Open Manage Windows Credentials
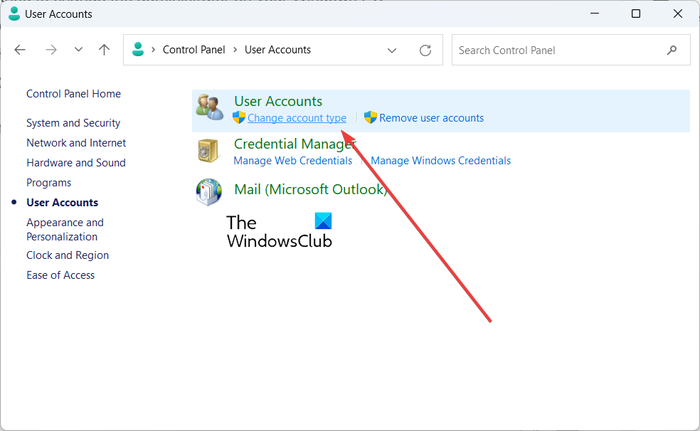 [441, 160]
